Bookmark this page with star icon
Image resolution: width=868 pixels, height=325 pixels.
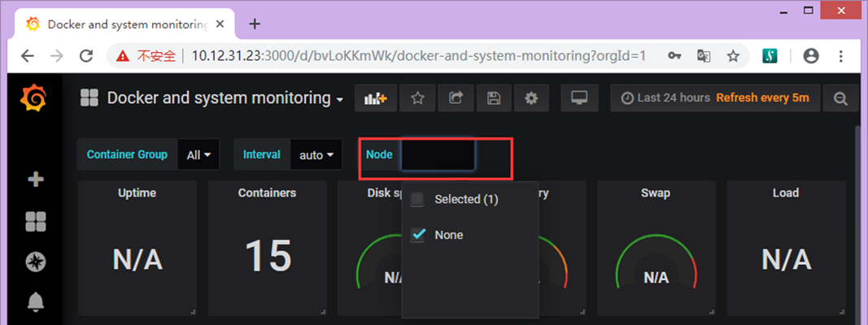click(x=733, y=56)
